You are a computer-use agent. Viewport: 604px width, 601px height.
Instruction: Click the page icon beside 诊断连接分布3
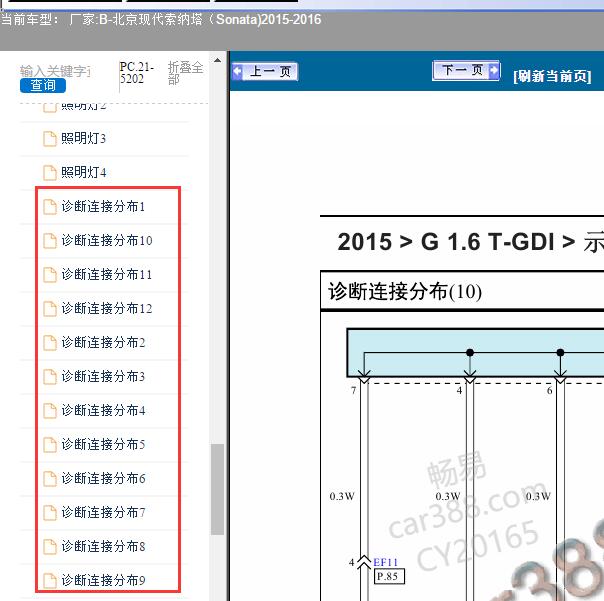coord(50,376)
